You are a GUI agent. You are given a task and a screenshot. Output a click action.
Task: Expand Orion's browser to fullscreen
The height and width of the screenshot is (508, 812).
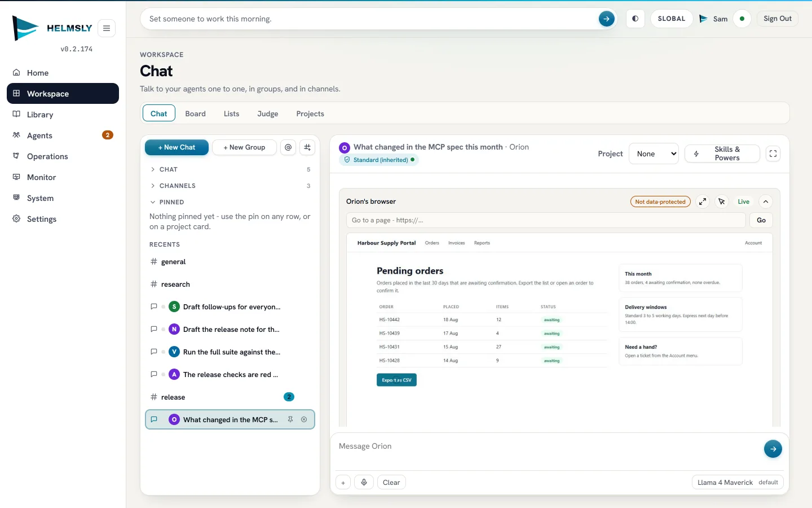click(703, 202)
